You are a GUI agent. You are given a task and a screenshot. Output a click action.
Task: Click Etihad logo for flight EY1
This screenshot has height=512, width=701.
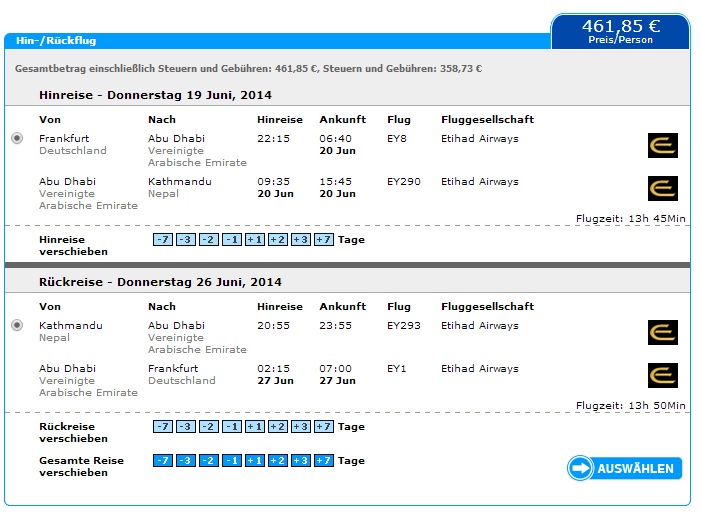click(x=663, y=375)
